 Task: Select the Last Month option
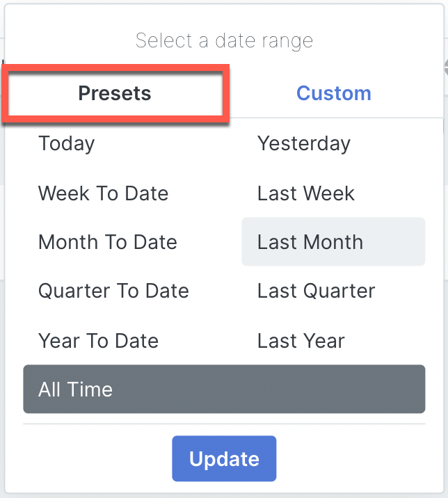pyautogui.click(x=310, y=242)
